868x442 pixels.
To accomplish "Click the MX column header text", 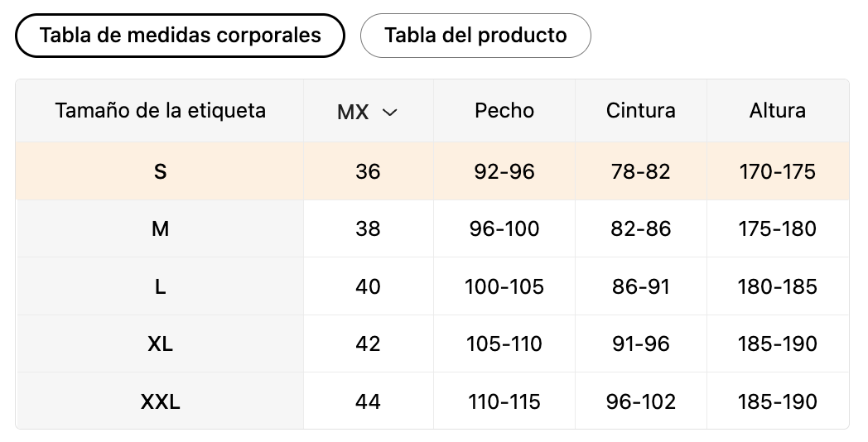I will click(353, 113).
